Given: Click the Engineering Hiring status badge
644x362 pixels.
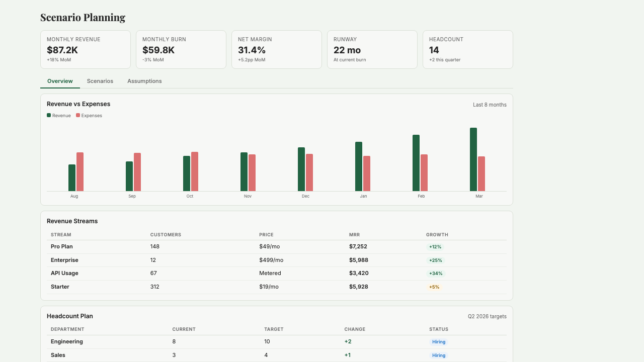Looking at the screenshot, I should click(439, 342).
